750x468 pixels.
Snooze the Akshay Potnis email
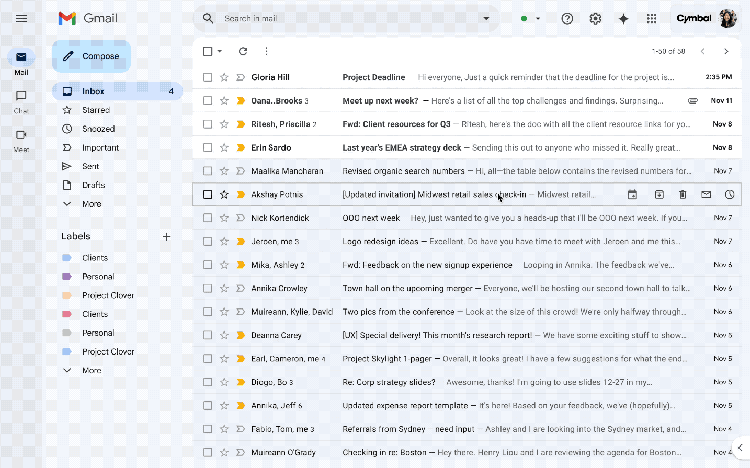click(729, 194)
